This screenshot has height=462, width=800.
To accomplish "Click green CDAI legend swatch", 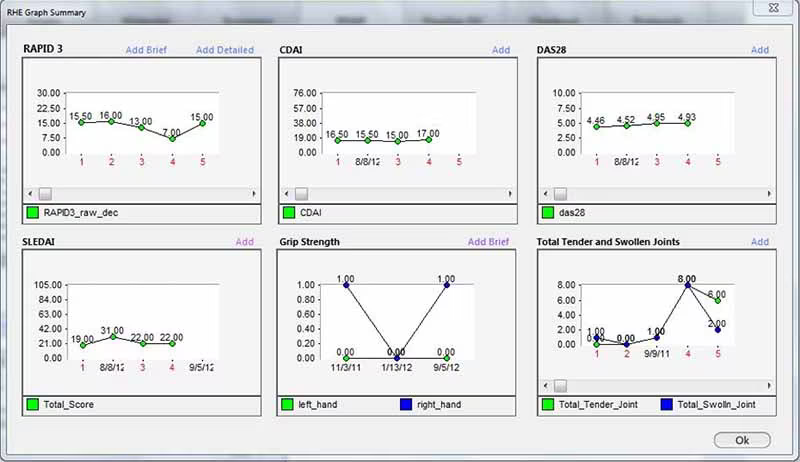I will click(289, 213).
